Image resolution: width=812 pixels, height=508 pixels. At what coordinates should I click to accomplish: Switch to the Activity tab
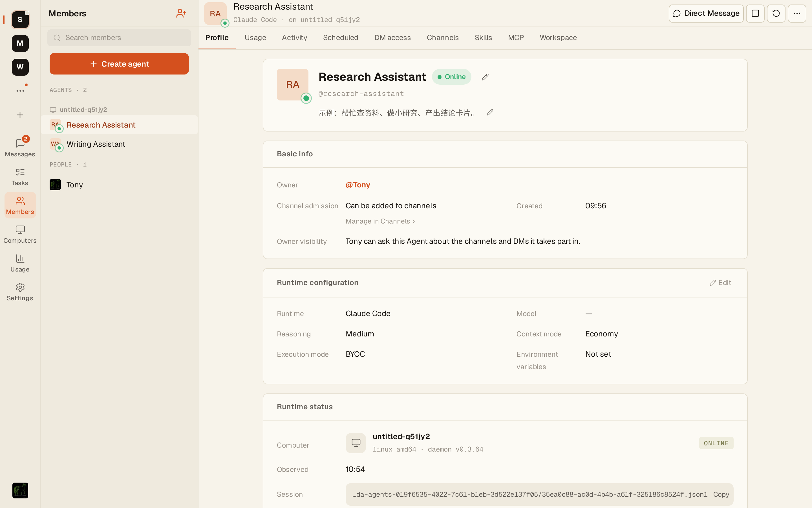pos(294,38)
